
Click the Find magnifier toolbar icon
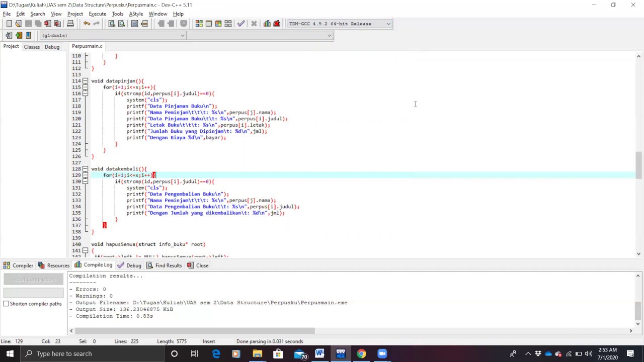[x=112, y=24]
